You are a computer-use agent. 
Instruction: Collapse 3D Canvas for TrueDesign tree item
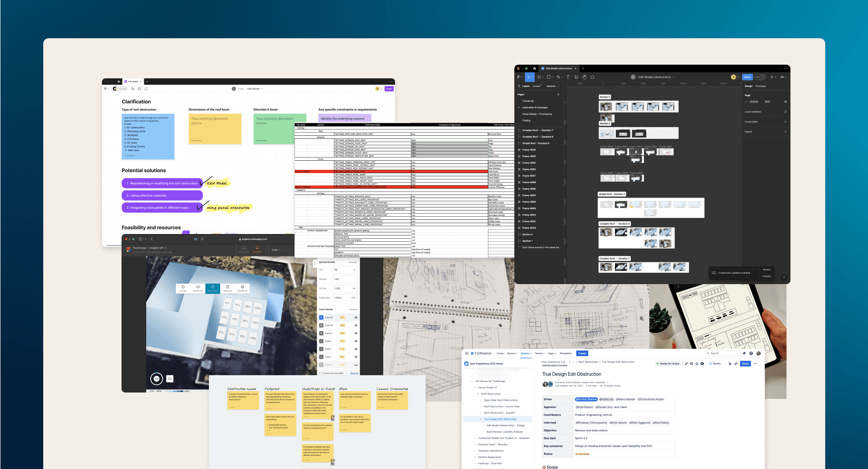pos(472,381)
